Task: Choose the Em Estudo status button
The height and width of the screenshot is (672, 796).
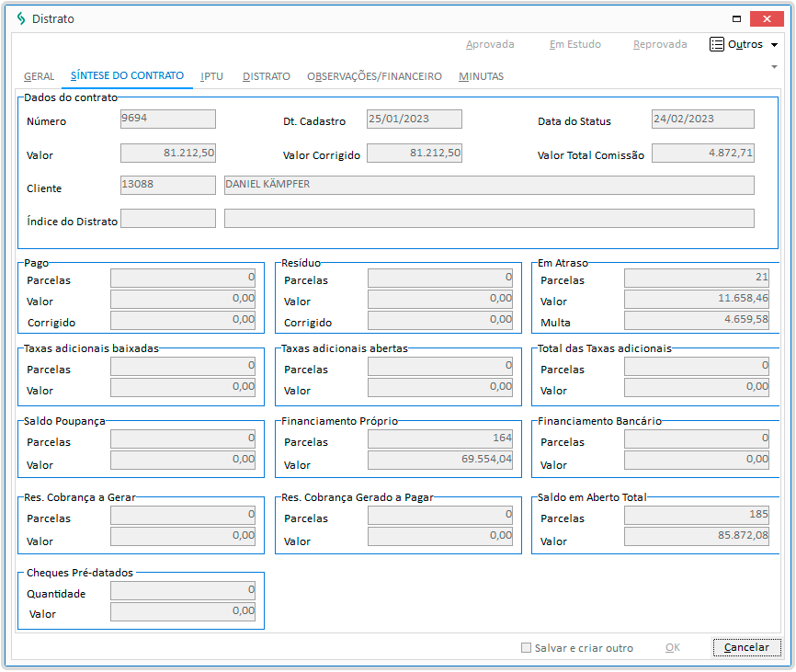Action: tap(574, 44)
